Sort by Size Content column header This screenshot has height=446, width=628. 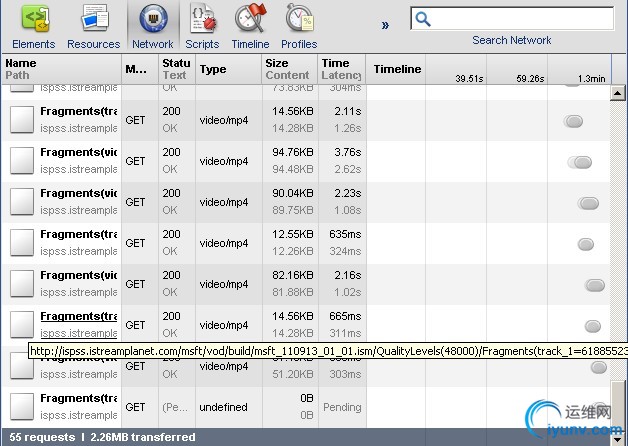[x=290, y=69]
